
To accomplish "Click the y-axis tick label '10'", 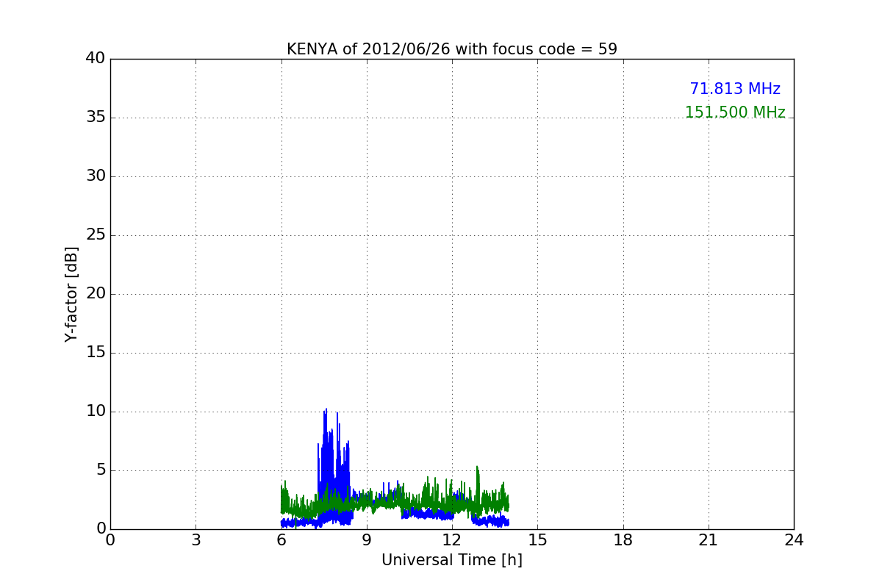I will (96, 412).
